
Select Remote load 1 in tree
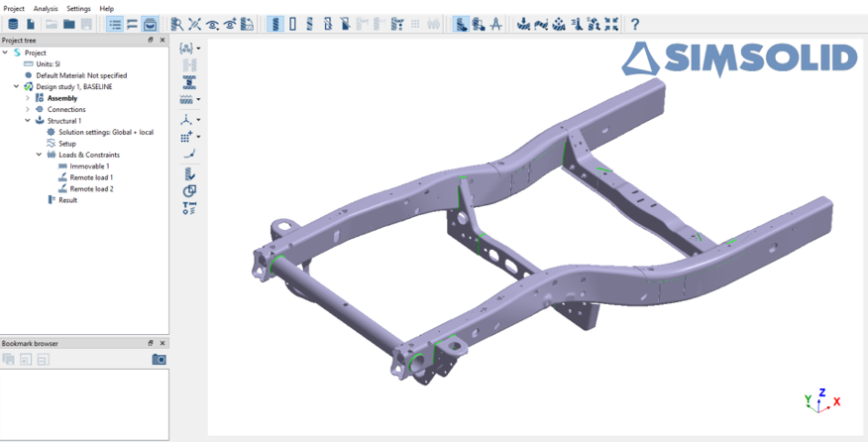pyautogui.click(x=90, y=177)
